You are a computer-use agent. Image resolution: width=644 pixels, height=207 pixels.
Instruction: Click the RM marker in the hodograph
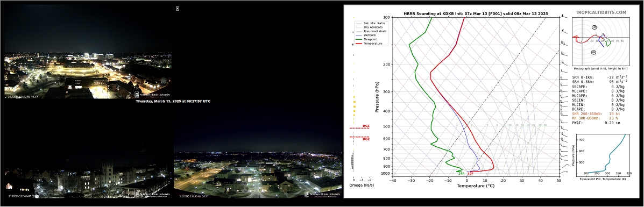pyautogui.click(x=594, y=52)
